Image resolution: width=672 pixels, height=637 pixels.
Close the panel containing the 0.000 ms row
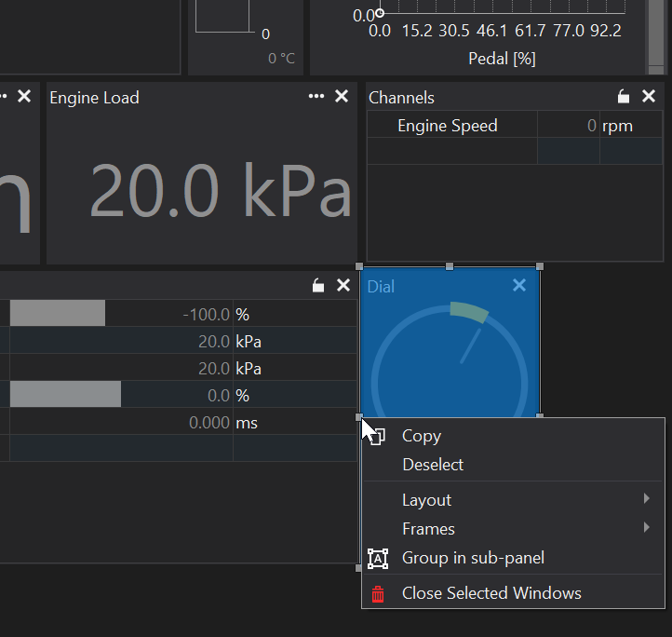coord(343,286)
